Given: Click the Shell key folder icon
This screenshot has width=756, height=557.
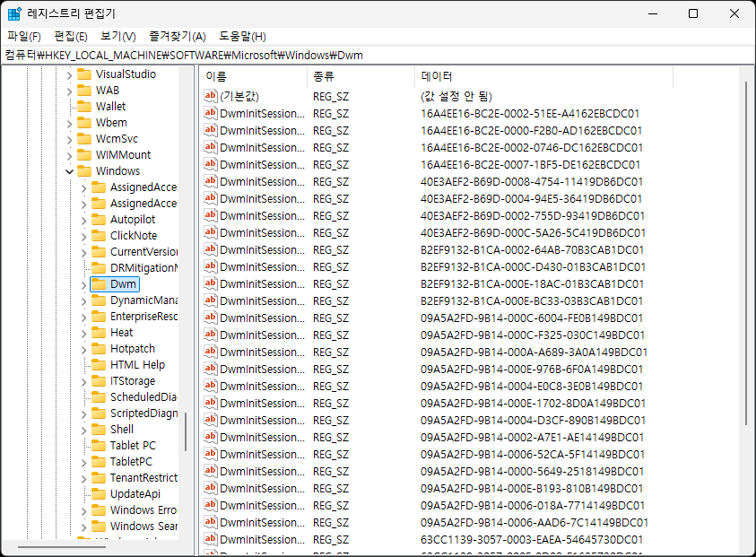Looking at the screenshot, I should [98, 430].
